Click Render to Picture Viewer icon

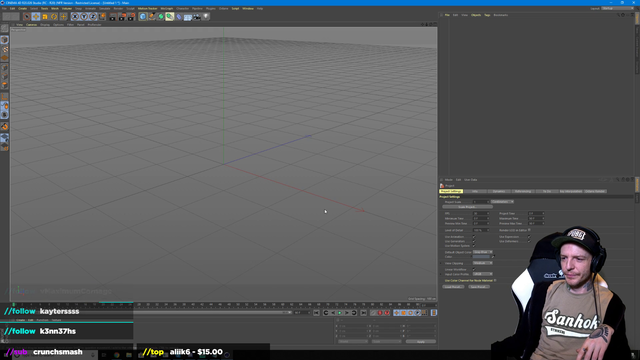tap(122, 17)
